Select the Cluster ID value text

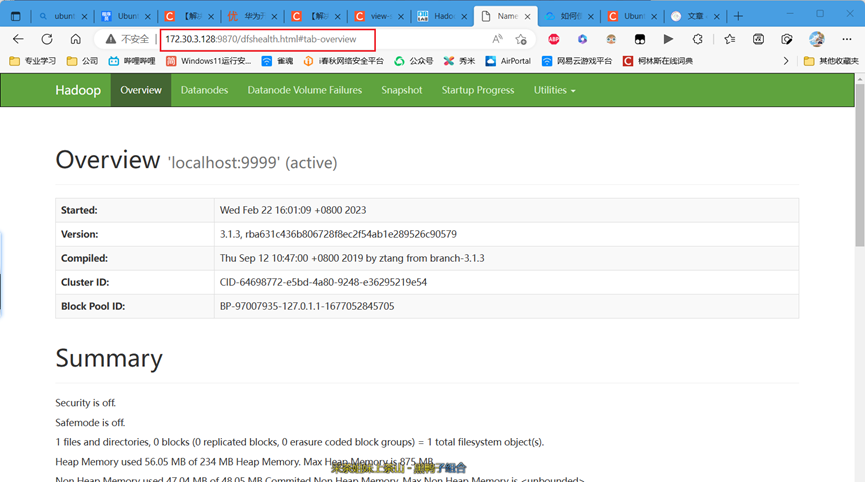[x=323, y=282]
